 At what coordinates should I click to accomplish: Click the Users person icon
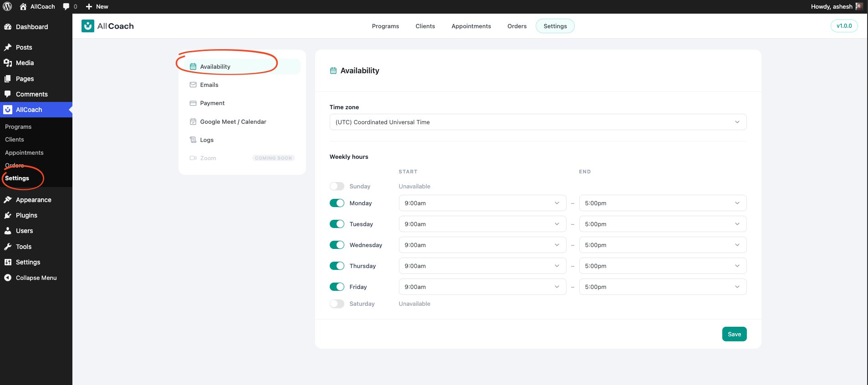click(x=8, y=231)
